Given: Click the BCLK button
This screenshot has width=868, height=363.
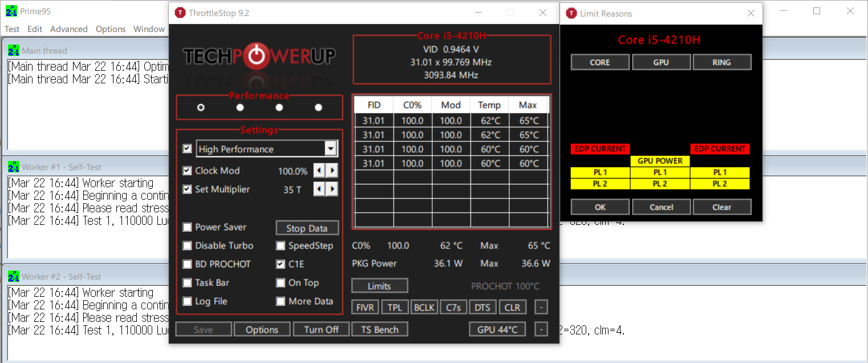Looking at the screenshot, I should (x=424, y=307).
